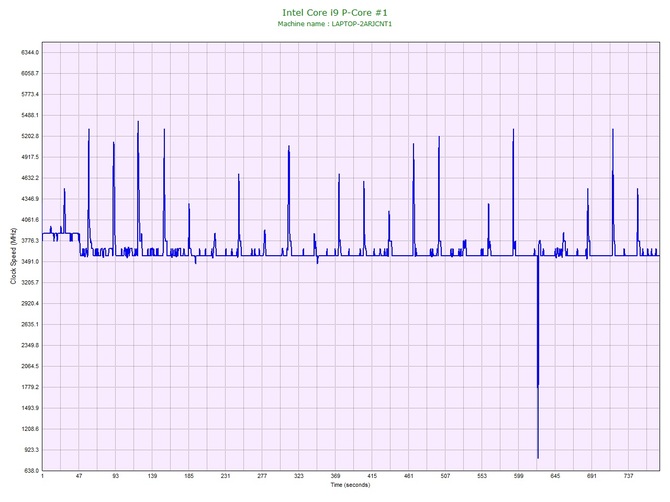Click the x-axis tick label 737
This screenshot has height=502, width=670.
coord(629,476)
